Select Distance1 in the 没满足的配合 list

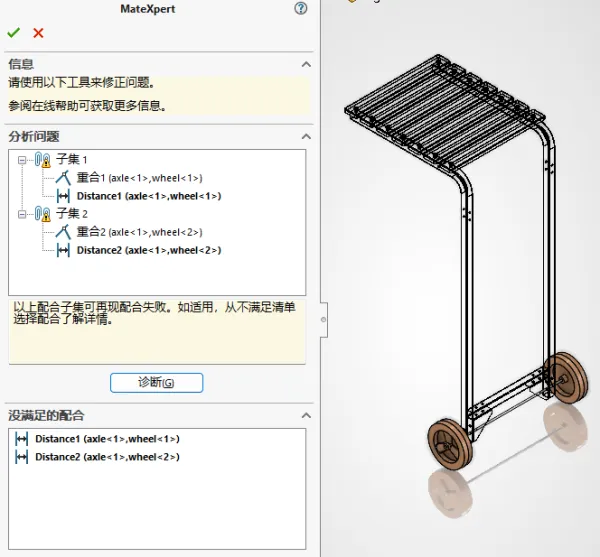[x=107, y=439]
